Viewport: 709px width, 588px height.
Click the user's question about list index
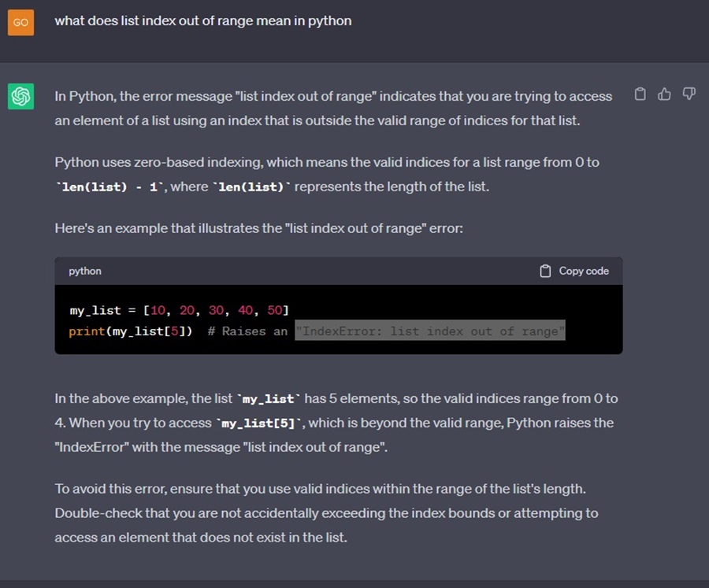click(202, 21)
